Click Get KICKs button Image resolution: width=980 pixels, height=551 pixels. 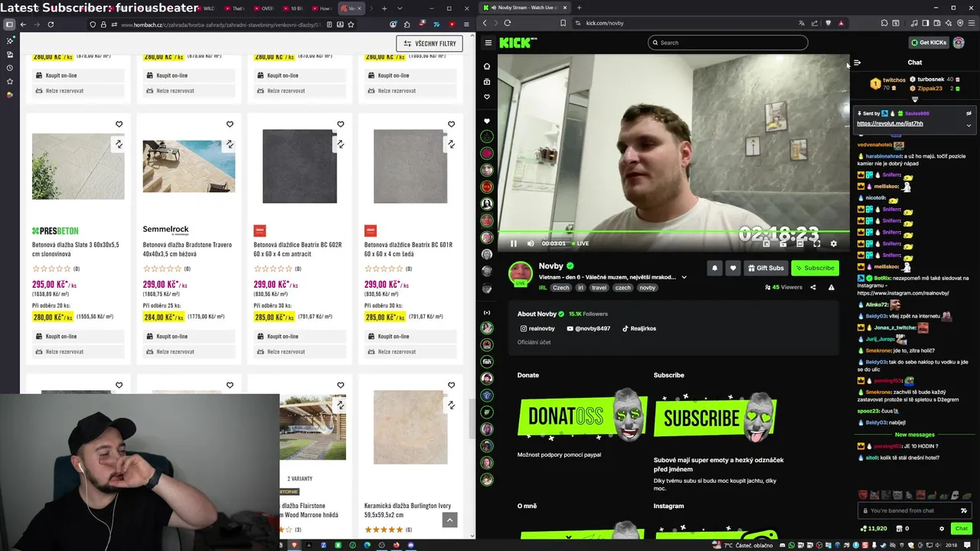click(929, 43)
